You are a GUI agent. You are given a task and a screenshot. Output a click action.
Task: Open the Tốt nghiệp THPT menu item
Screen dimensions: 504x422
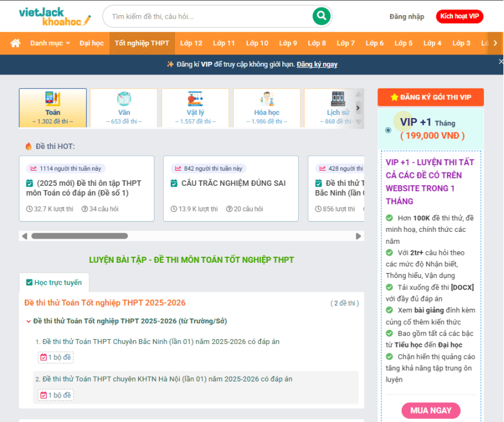[x=142, y=43]
